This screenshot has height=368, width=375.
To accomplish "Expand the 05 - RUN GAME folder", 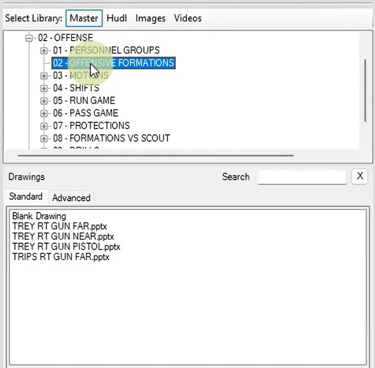I will coord(44,101).
